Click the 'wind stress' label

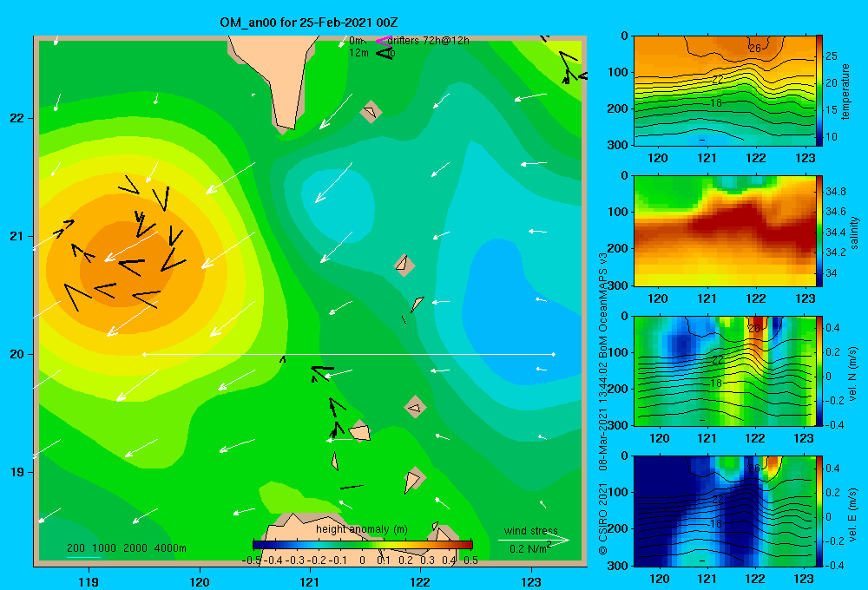click(x=531, y=530)
